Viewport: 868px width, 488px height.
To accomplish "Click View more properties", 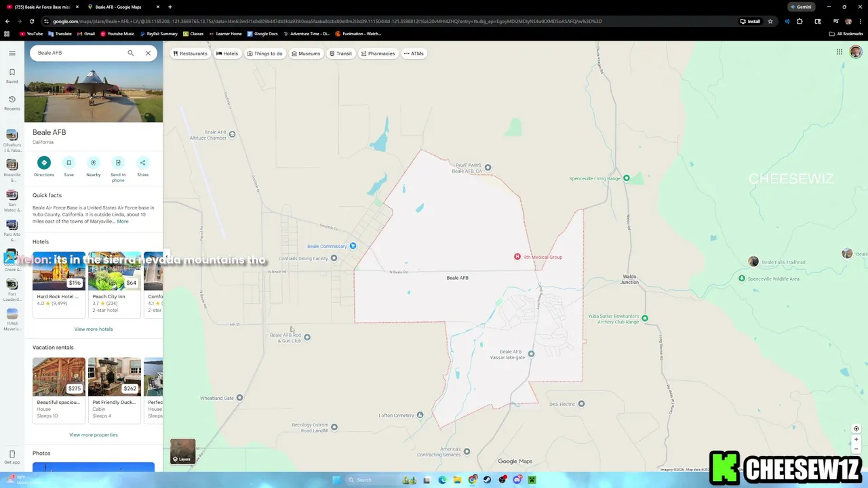I will pos(94,434).
